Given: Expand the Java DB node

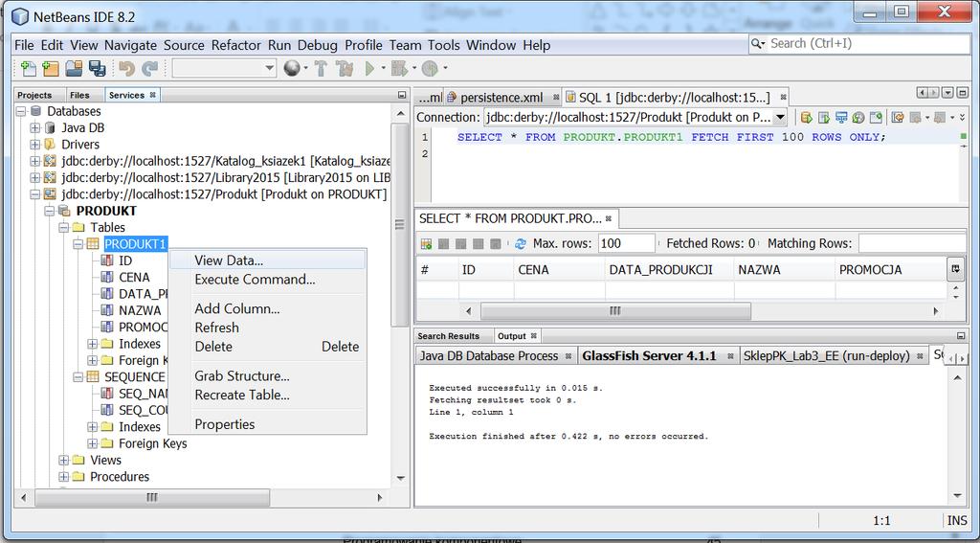Looking at the screenshot, I should tap(35, 127).
